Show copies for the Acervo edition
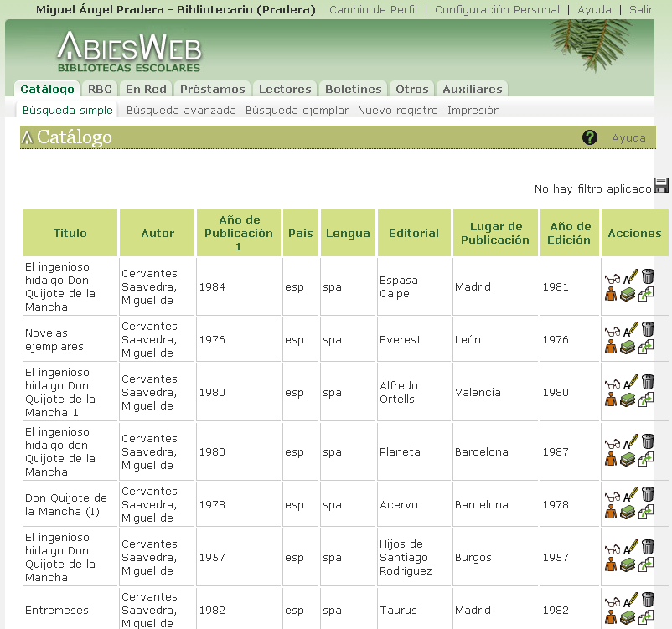The width and height of the screenshot is (672, 629). pyautogui.click(x=628, y=512)
